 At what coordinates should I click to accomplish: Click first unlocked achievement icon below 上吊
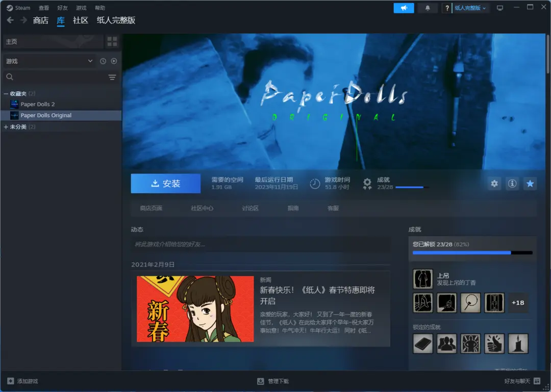point(423,303)
